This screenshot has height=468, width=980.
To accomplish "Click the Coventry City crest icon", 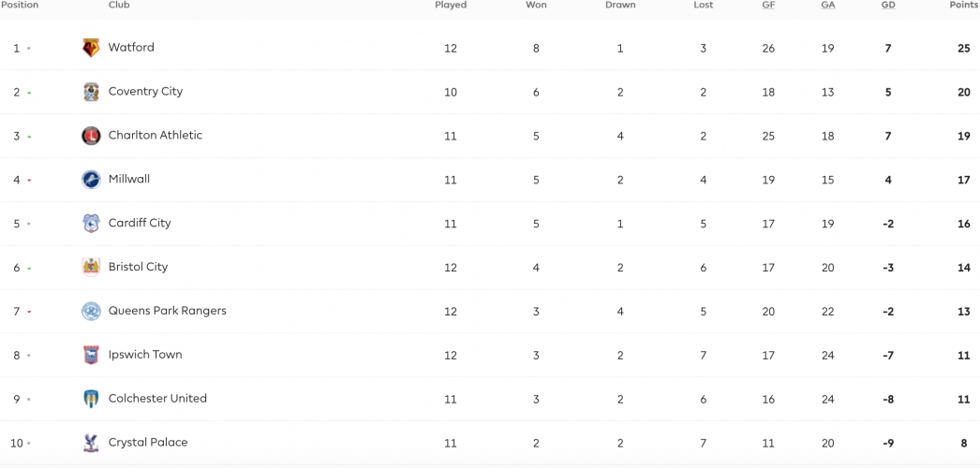I will tap(91, 92).
